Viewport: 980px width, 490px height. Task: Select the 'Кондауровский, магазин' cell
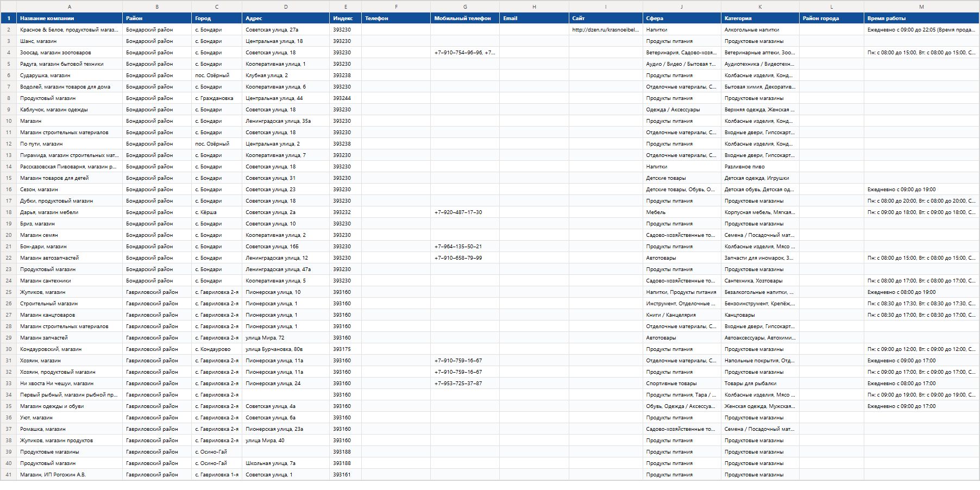coord(70,349)
